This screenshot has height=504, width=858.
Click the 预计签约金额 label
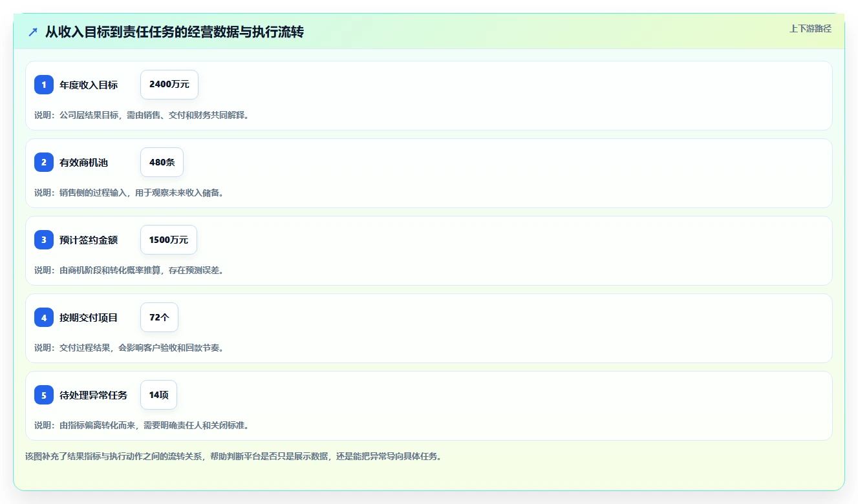tap(89, 240)
